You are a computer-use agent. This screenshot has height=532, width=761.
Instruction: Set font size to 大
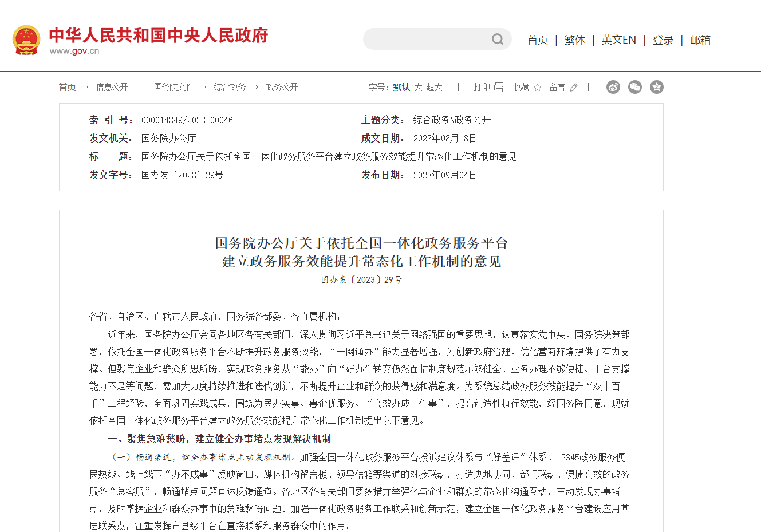[x=418, y=87]
